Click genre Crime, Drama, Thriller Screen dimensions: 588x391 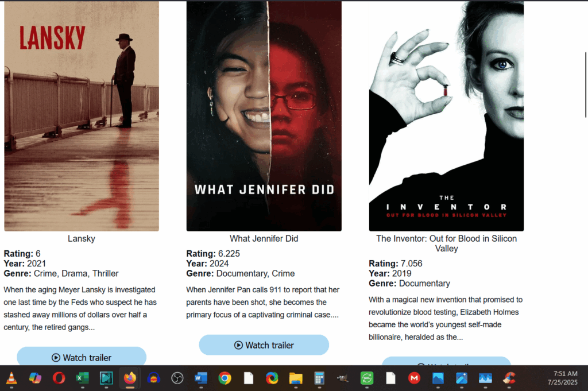[76, 273]
